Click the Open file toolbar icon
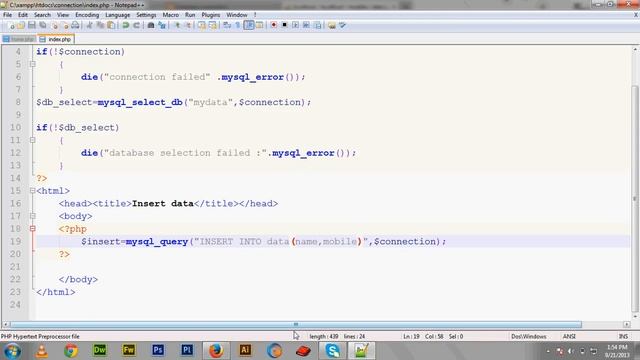 (21, 25)
